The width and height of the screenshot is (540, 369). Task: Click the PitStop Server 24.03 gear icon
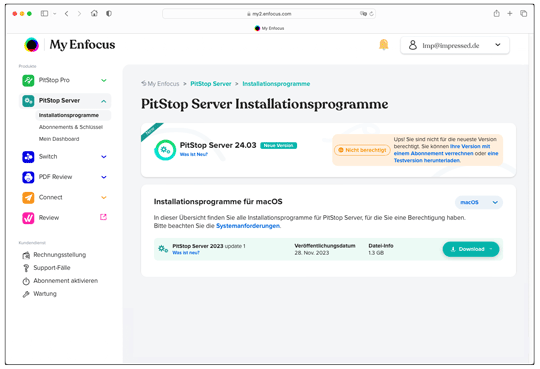click(165, 150)
